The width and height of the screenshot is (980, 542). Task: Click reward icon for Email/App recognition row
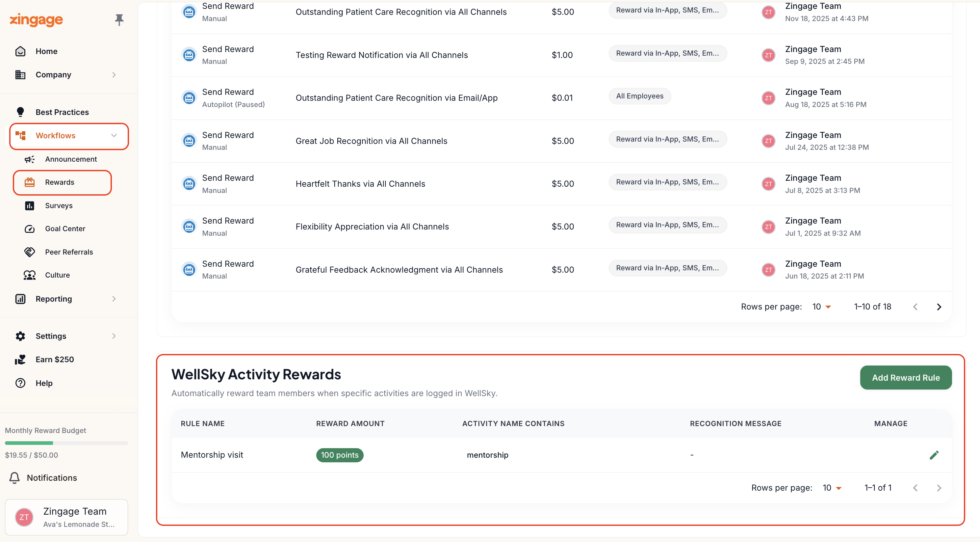click(x=189, y=98)
